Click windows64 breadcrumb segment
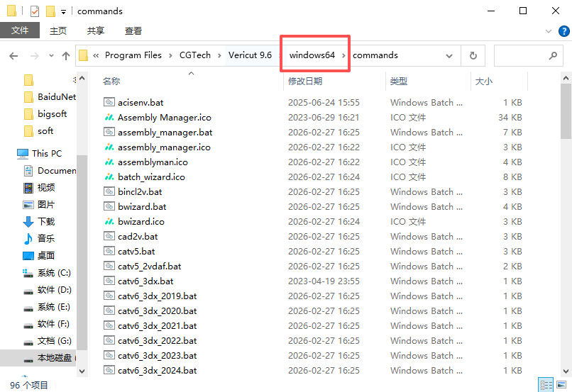Image resolution: width=572 pixels, height=392 pixels. click(x=312, y=55)
